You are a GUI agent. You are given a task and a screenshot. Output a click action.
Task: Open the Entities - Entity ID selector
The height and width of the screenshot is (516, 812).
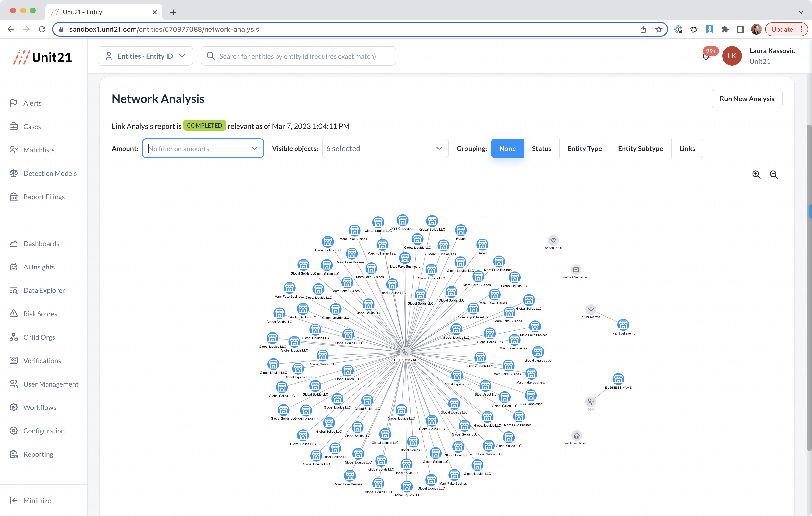coord(145,56)
